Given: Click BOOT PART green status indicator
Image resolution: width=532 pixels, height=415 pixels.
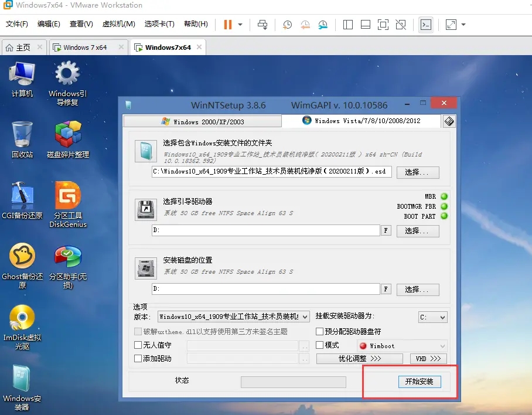Looking at the screenshot, I should [444, 216].
